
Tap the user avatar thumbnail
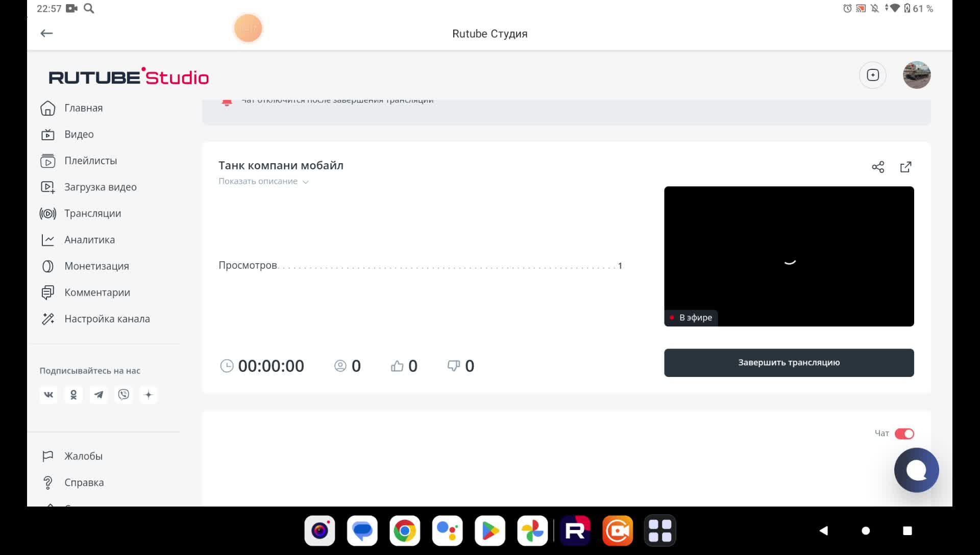tap(916, 75)
